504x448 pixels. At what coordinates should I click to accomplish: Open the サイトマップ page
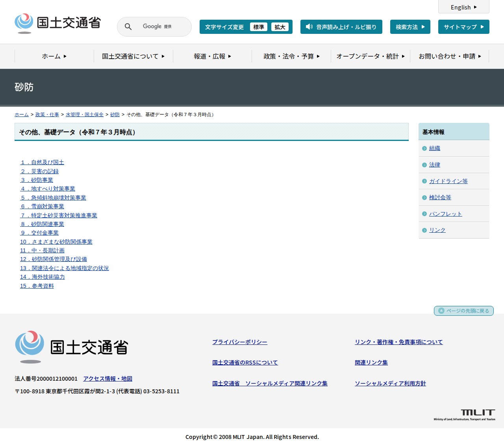pyautogui.click(x=464, y=27)
